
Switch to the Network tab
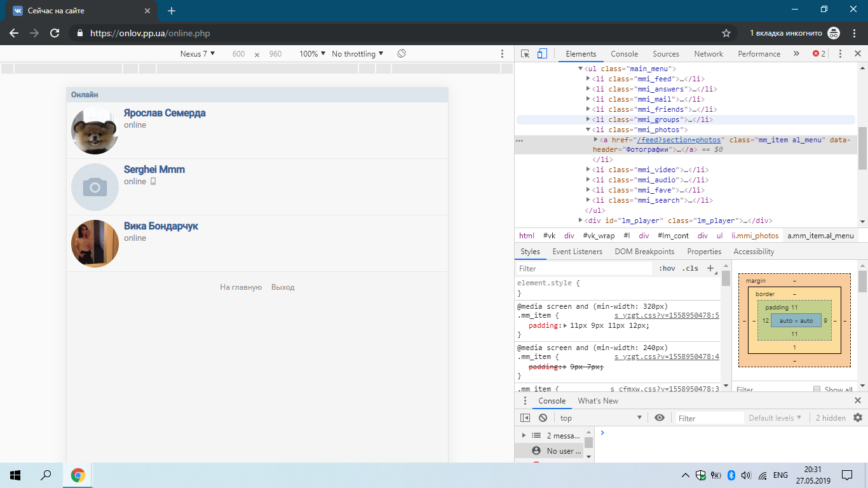[x=708, y=54]
